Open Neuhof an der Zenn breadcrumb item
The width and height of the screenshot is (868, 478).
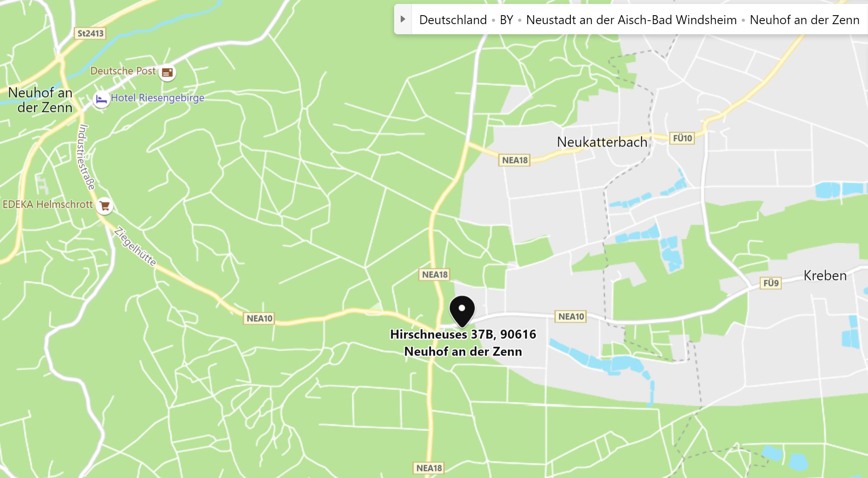pos(804,20)
